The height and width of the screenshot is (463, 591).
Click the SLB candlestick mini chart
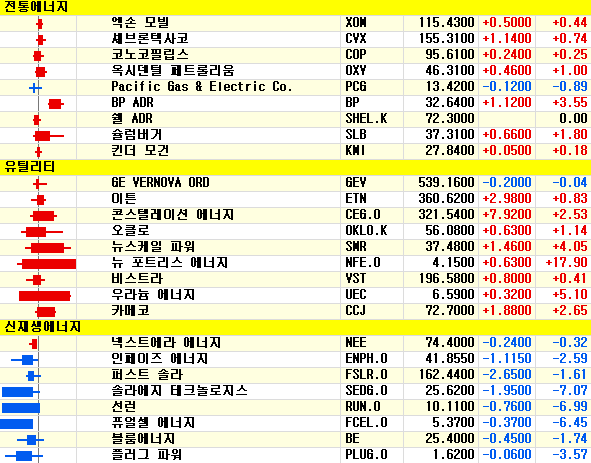click(x=48, y=136)
